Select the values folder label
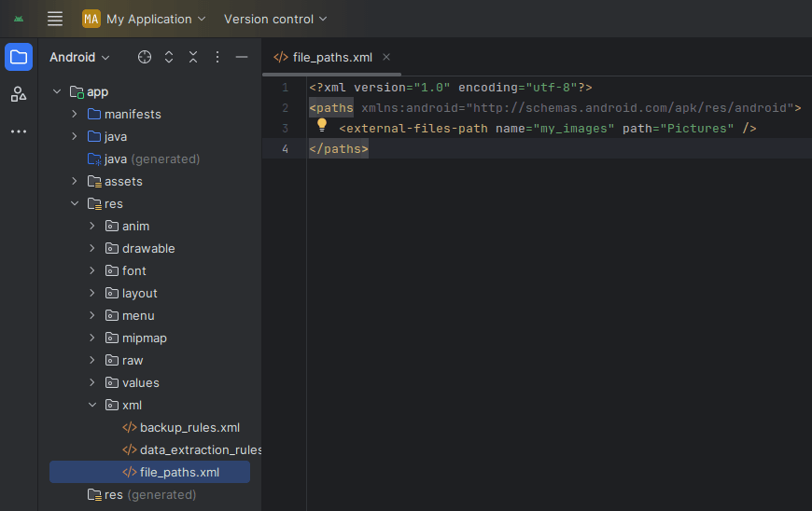 tap(141, 382)
